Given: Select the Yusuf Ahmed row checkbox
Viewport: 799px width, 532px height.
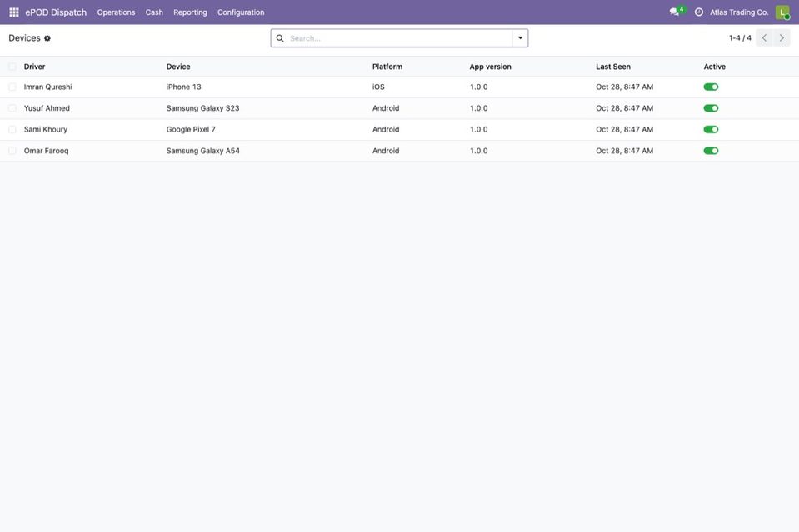Looking at the screenshot, I should (x=12, y=108).
